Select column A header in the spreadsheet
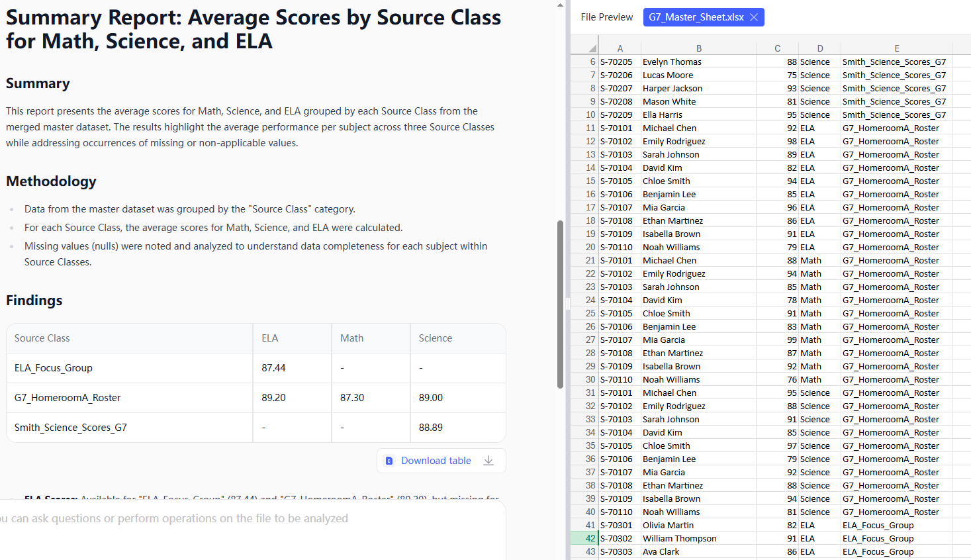Image resolution: width=971 pixels, height=560 pixels. (x=620, y=48)
